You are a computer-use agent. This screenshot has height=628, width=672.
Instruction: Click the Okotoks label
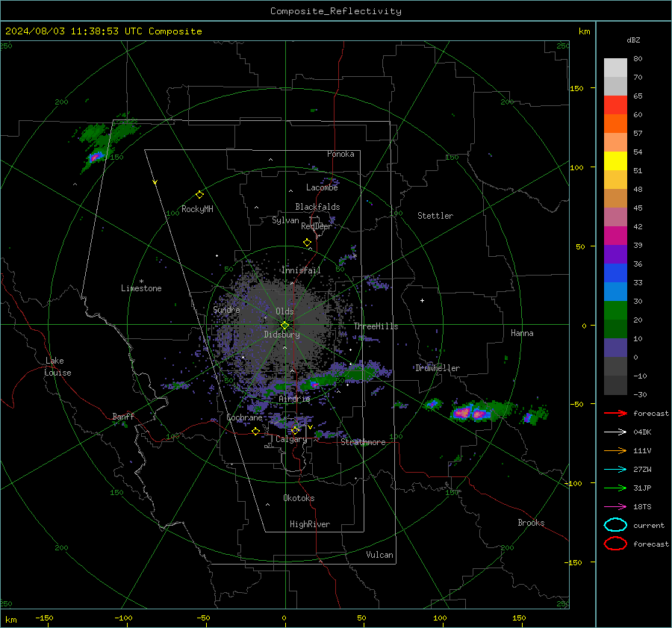click(299, 498)
